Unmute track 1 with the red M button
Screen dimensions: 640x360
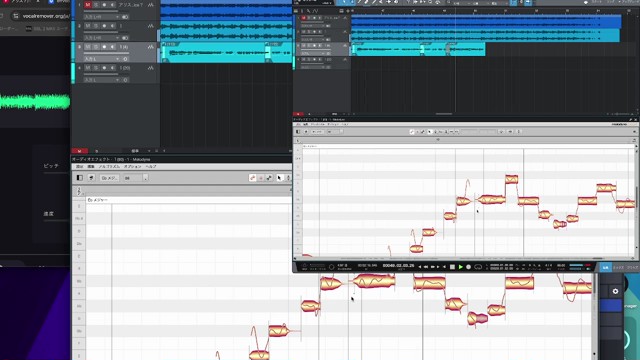coord(88,5)
